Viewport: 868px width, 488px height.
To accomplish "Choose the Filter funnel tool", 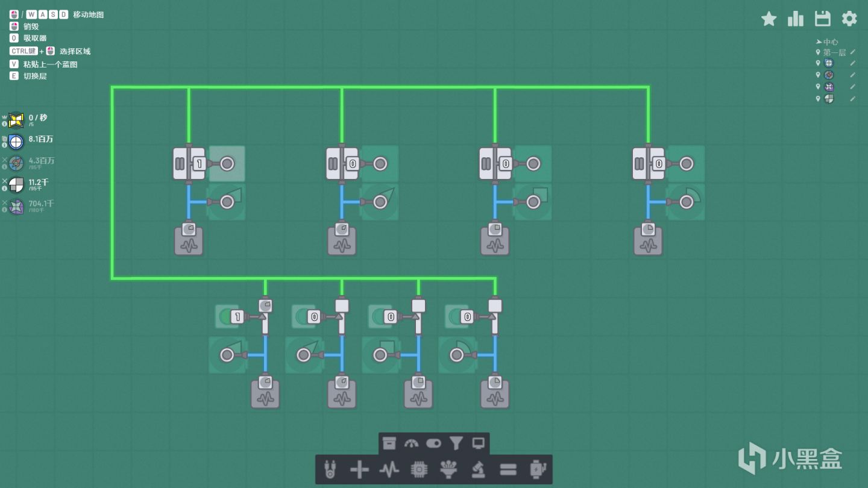I will (x=456, y=443).
